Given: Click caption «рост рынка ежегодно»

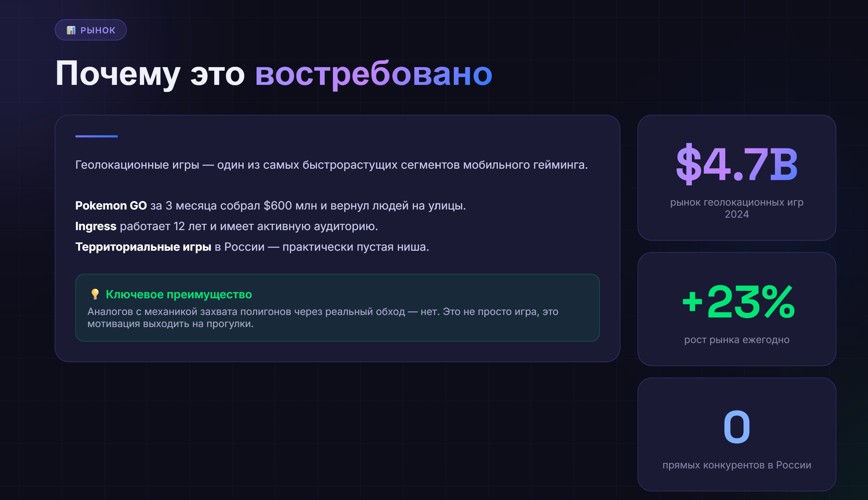Looking at the screenshot, I should tap(737, 340).
